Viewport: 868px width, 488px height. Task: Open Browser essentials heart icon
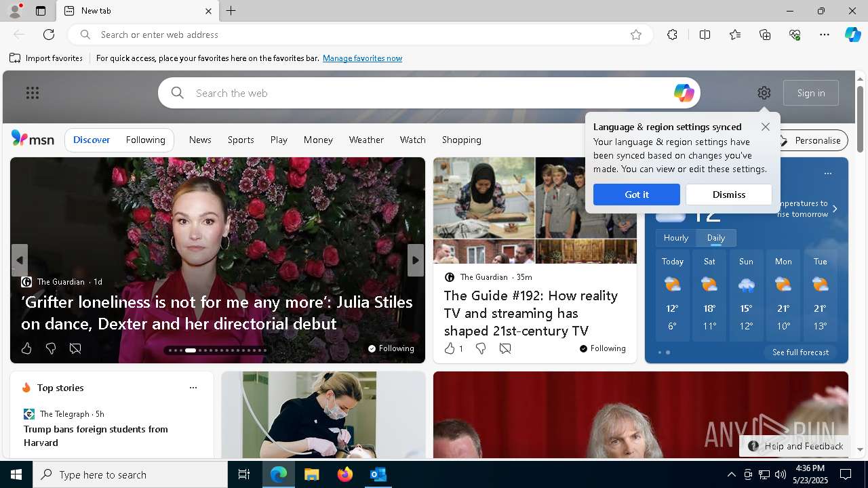(x=795, y=35)
